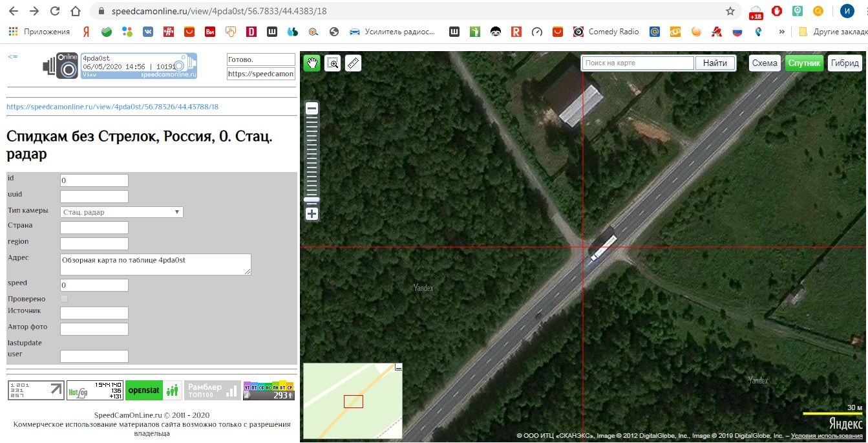Pick the ruler distance measurement tool

pyautogui.click(x=352, y=63)
